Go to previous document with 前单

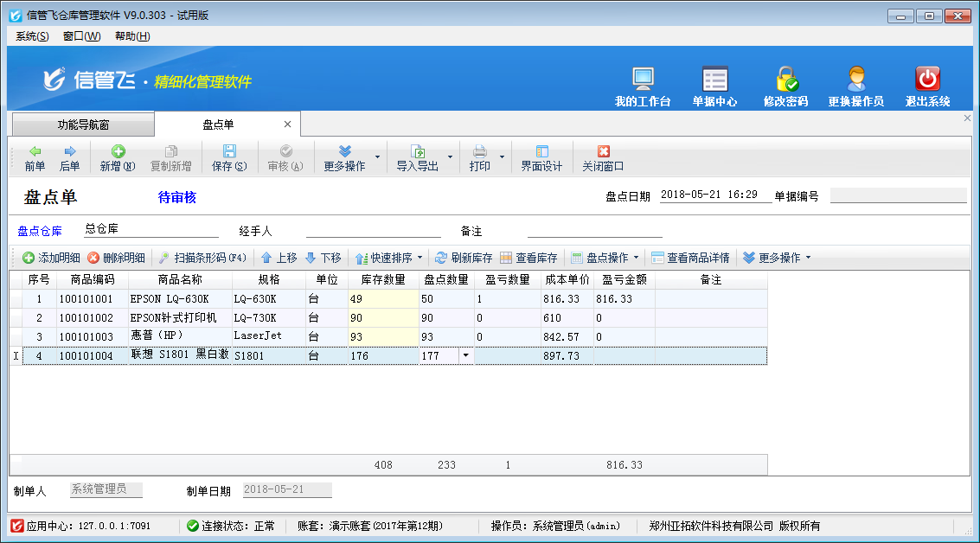click(x=35, y=158)
